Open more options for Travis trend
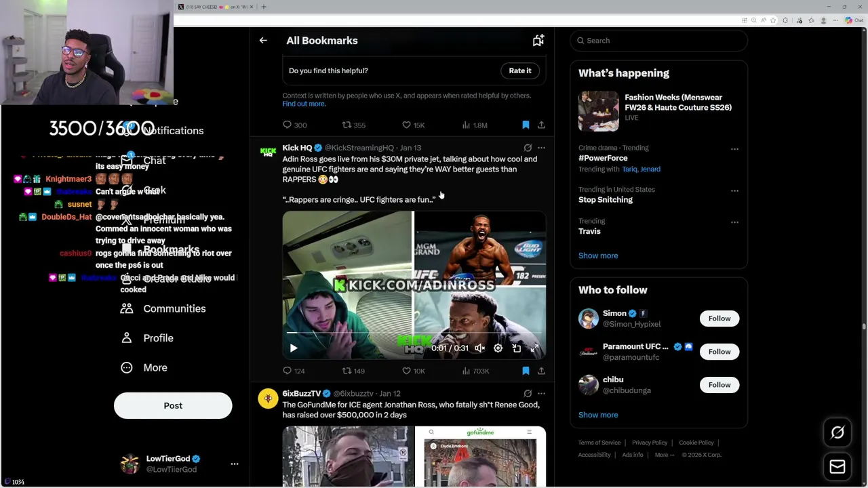Viewport: 868px width, 488px height. [734, 222]
